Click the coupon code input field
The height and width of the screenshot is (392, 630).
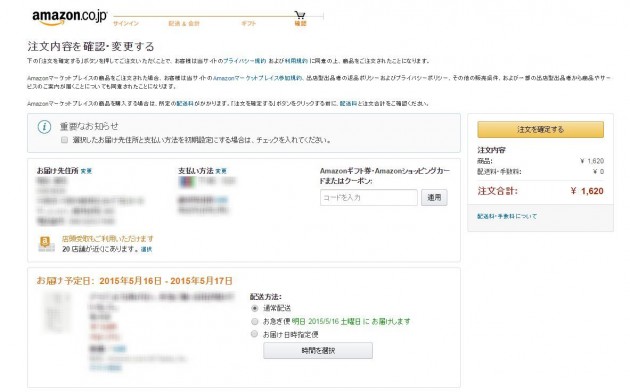tap(369, 198)
